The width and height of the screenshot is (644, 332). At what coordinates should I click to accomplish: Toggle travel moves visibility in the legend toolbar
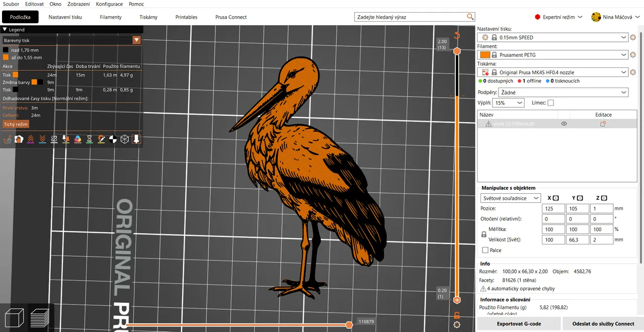(x=8, y=139)
